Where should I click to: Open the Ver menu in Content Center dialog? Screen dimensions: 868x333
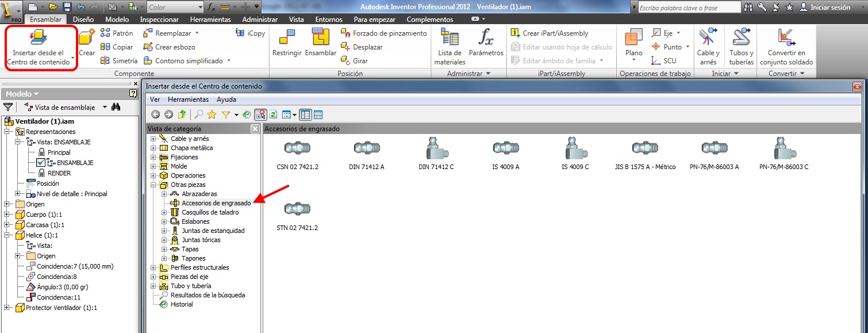pos(155,99)
